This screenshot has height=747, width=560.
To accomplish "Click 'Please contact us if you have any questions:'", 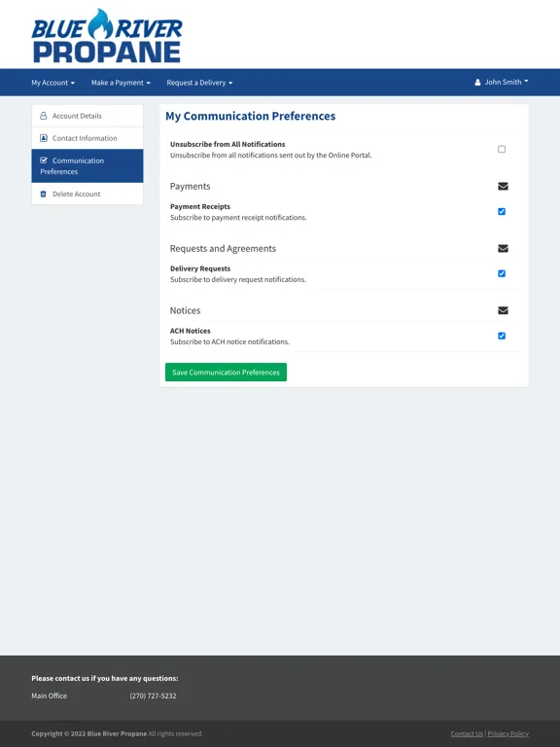I will pos(105,678).
